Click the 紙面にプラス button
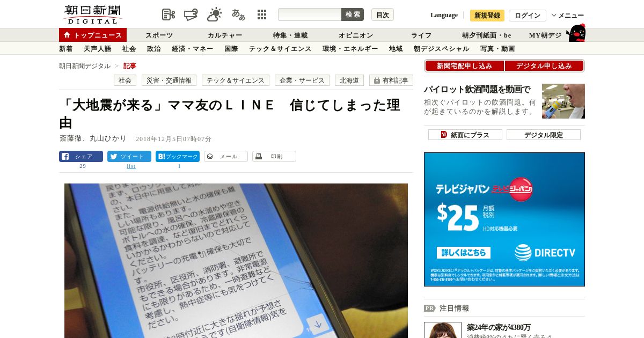644x338 pixels. [465, 135]
